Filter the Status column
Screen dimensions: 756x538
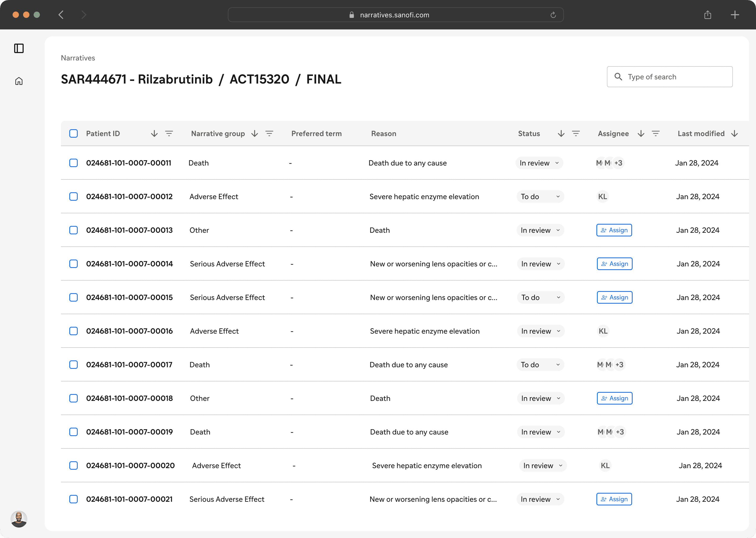pyautogui.click(x=576, y=133)
